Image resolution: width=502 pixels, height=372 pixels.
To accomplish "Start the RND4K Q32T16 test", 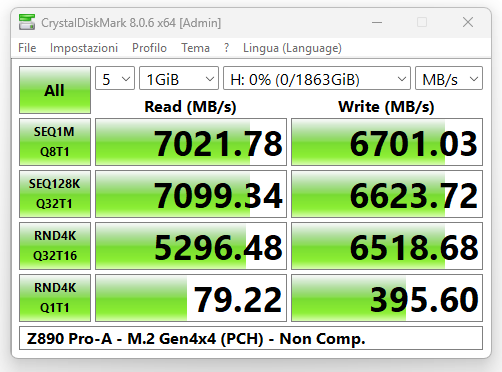I will point(55,246).
